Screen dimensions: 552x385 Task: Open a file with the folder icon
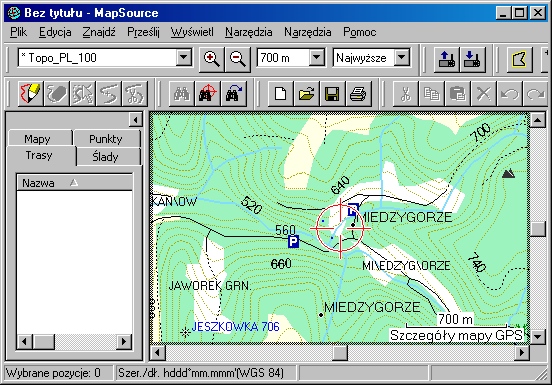click(306, 94)
